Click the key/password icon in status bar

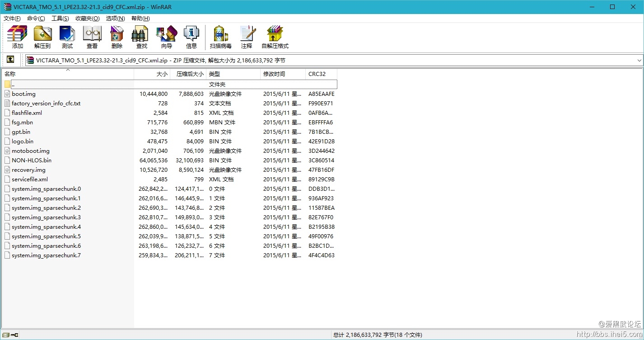click(15, 335)
